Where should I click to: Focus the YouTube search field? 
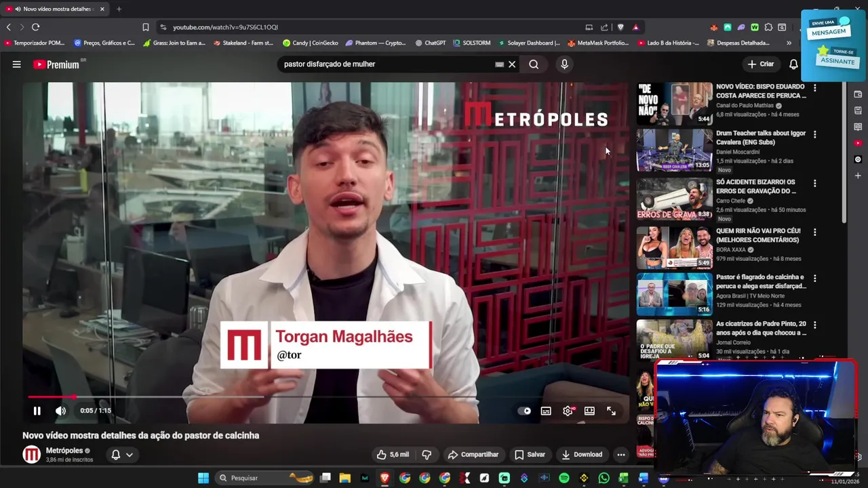point(387,64)
